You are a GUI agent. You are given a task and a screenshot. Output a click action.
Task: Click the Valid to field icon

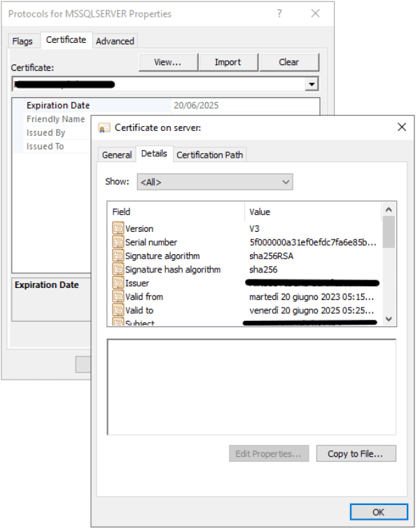[118, 310]
